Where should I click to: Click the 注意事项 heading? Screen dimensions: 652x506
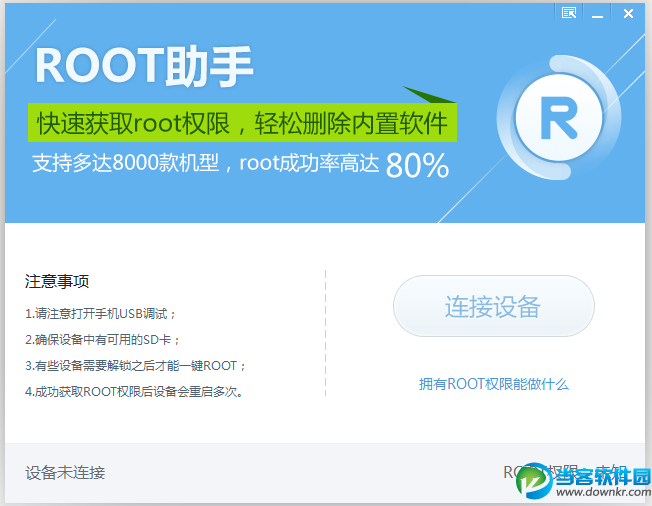(x=57, y=281)
